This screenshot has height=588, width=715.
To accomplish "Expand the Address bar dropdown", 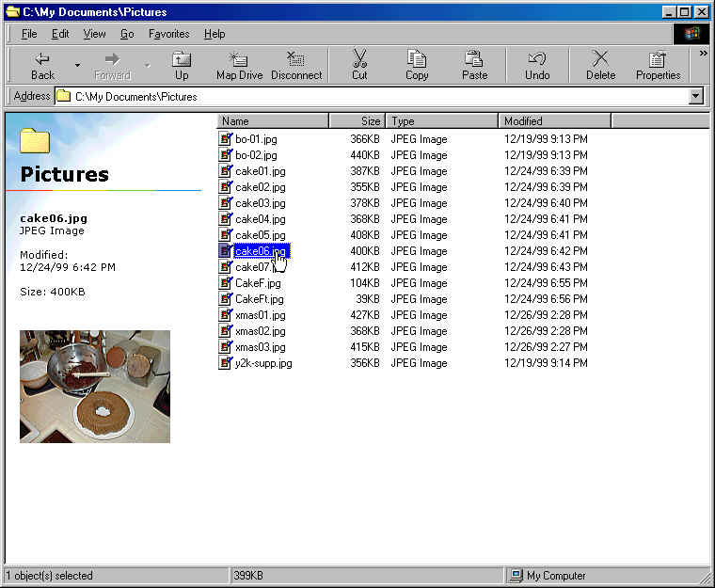I will (x=696, y=96).
